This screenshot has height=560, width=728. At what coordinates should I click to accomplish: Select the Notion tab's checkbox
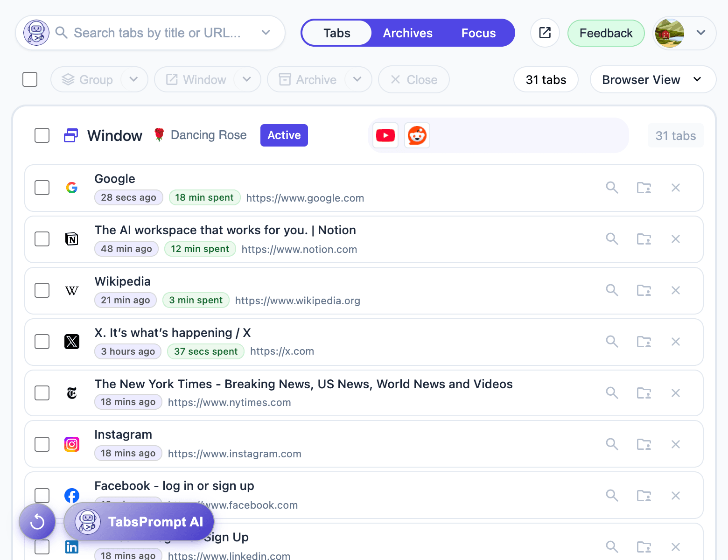point(42,239)
